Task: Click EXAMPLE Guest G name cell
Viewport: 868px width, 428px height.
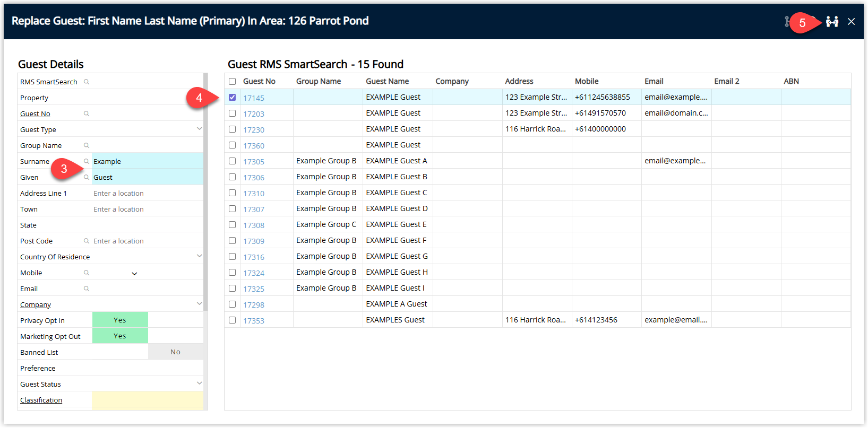Action: 397,256
